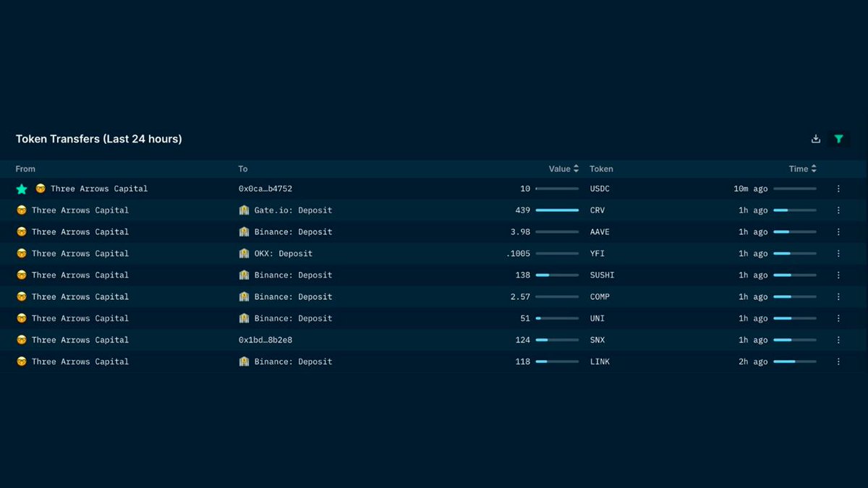Viewport: 868px width, 488px height.
Task: Open Three Arrows Capital in the YFI row
Action: pos(80,254)
